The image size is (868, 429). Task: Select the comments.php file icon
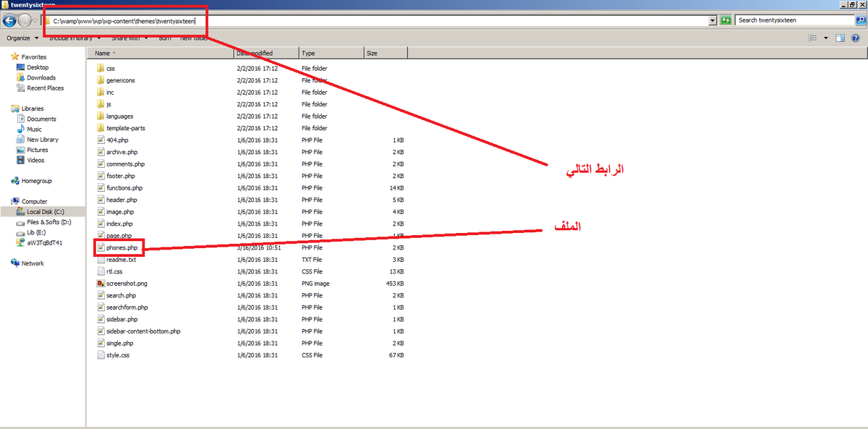pyautogui.click(x=101, y=164)
